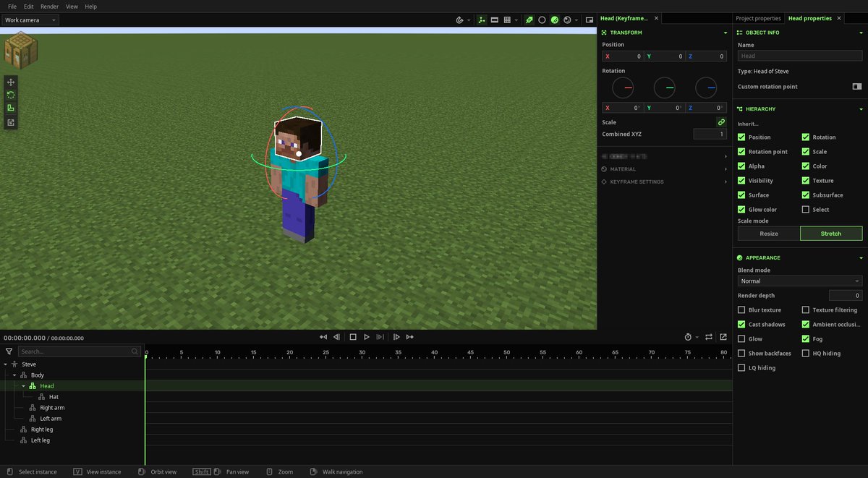Toggle the grid overlay icon

[507, 20]
